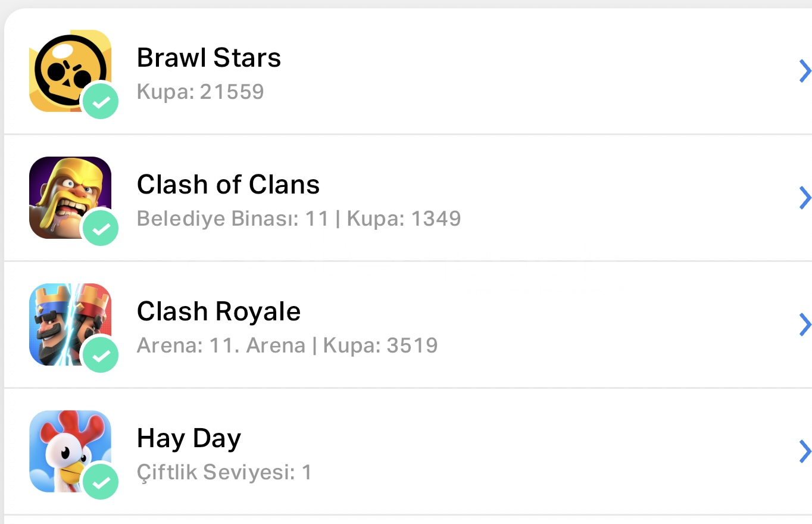Click green checkmark badge on Hay Day
Viewport: 812px width, 524px height.
coord(101,481)
